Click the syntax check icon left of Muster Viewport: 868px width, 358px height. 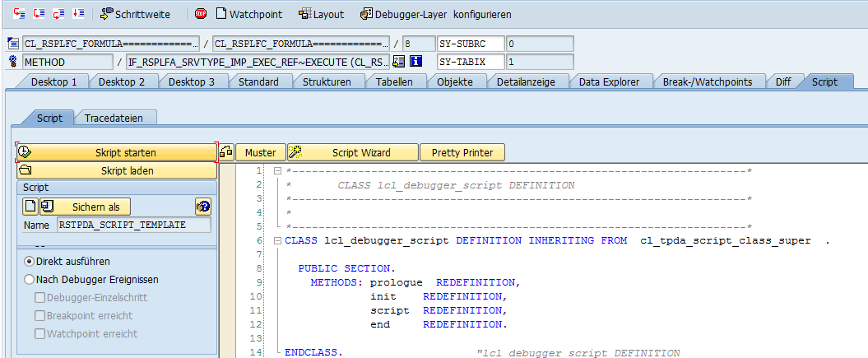coord(226,152)
